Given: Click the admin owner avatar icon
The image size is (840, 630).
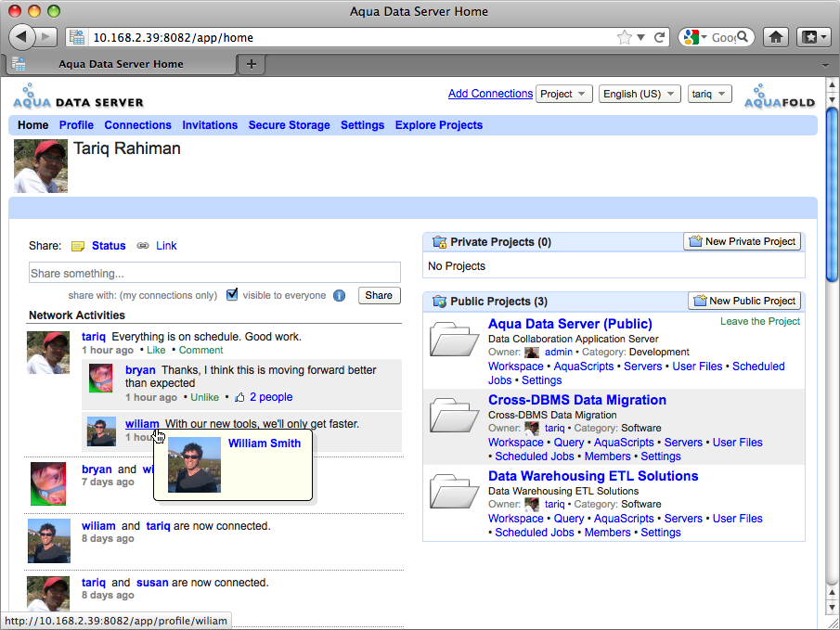Looking at the screenshot, I should tap(532, 353).
